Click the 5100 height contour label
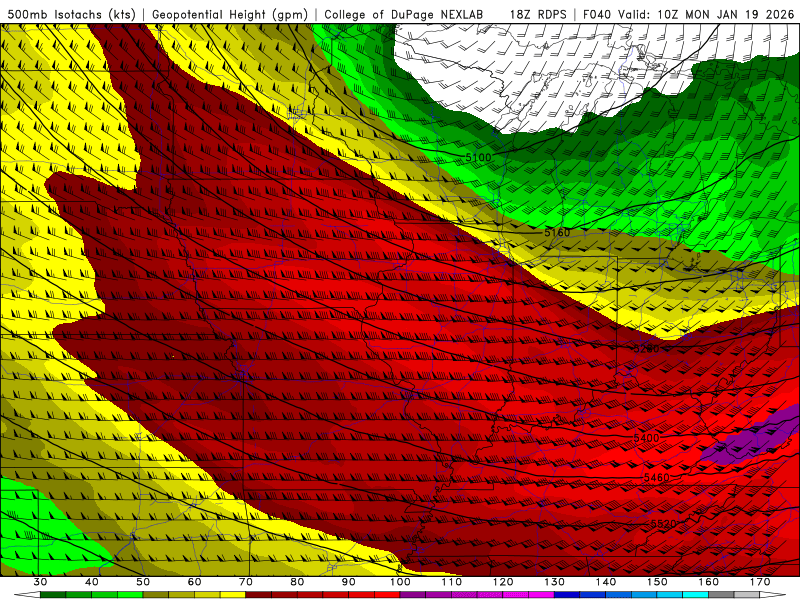This screenshot has width=800, height=600. (x=479, y=157)
